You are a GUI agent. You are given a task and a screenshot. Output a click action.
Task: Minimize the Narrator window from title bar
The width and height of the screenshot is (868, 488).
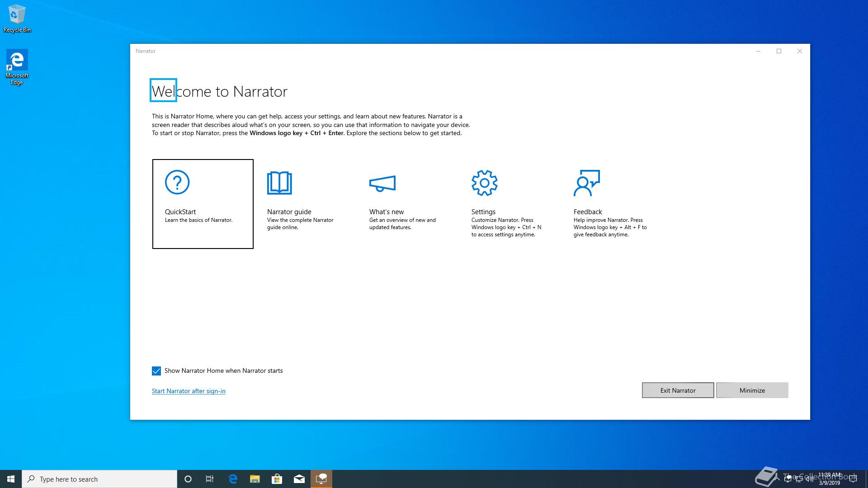(x=758, y=51)
